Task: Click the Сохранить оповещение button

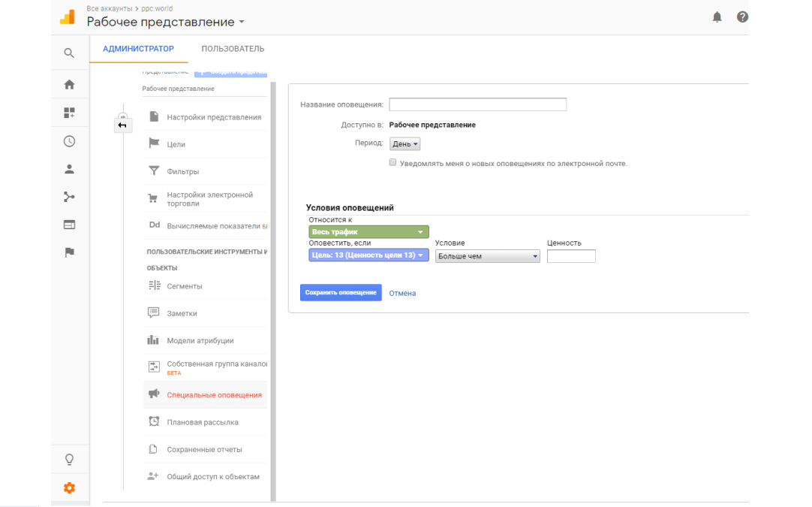Action: (341, 292)
